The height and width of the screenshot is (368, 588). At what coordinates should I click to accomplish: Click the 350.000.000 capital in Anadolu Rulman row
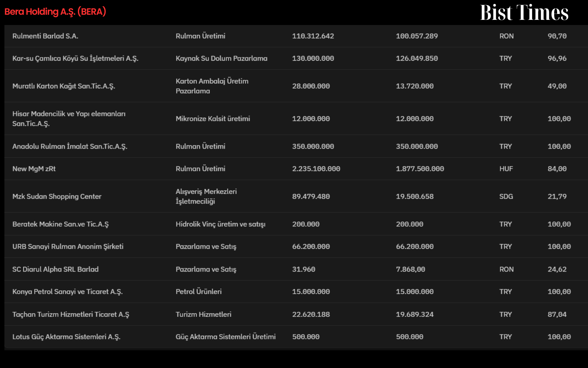313,146
